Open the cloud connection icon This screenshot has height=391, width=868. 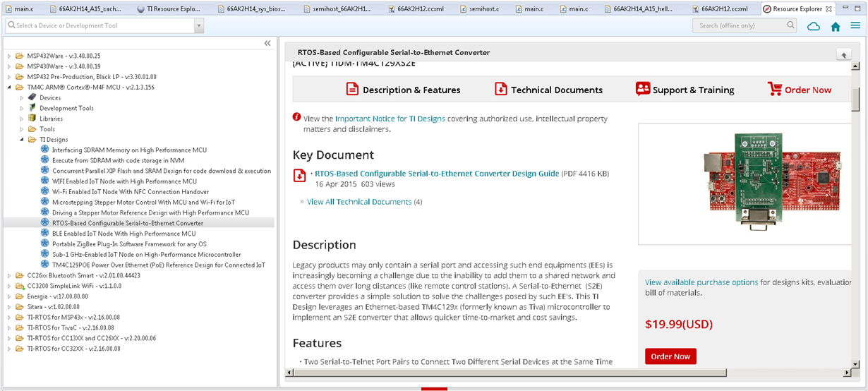(x=814, y=26)
